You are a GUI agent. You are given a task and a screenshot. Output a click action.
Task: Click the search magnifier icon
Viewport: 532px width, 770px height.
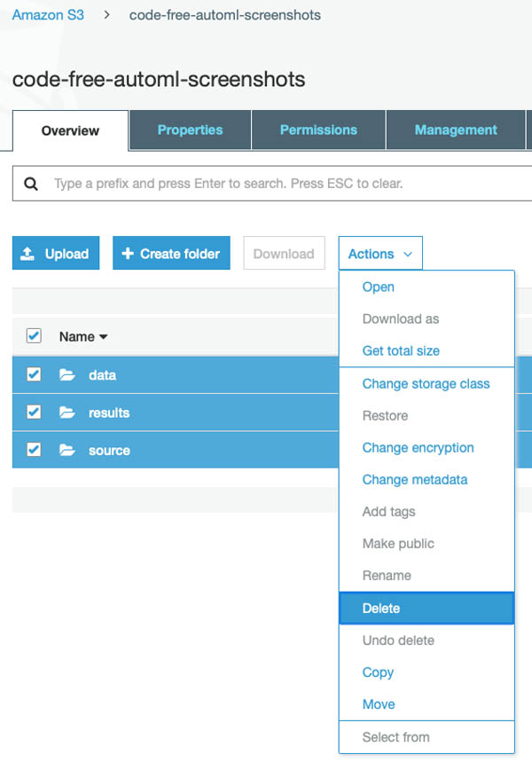tap(31, 184)
